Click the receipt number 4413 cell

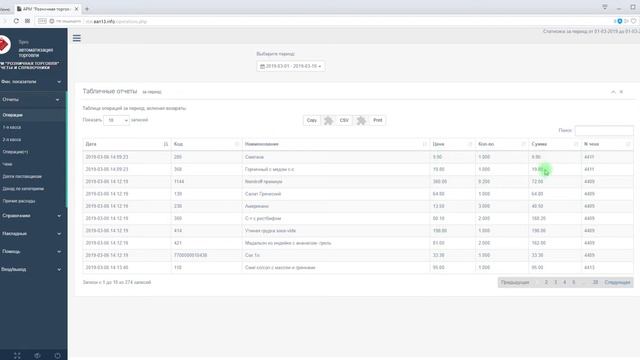607,267
